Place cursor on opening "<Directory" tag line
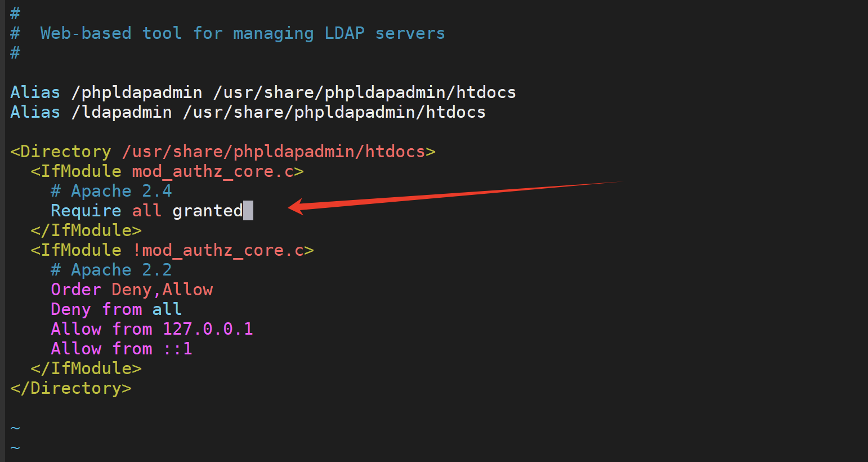 pos(223,152)
